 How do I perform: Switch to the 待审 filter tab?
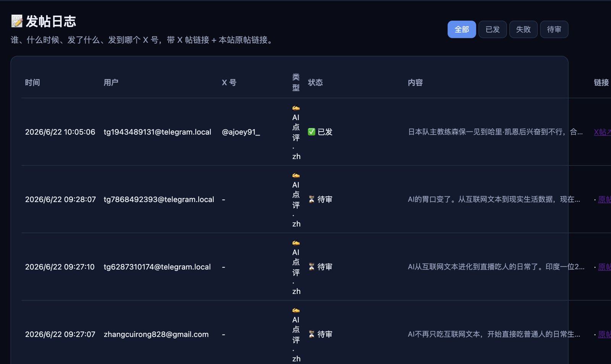click(554, 29)
